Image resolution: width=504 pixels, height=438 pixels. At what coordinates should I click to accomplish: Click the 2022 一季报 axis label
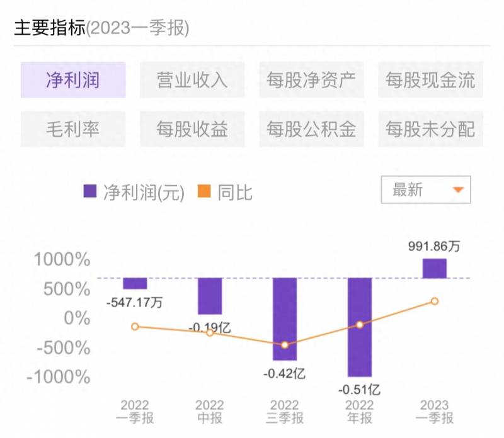(x=135, y=412)
